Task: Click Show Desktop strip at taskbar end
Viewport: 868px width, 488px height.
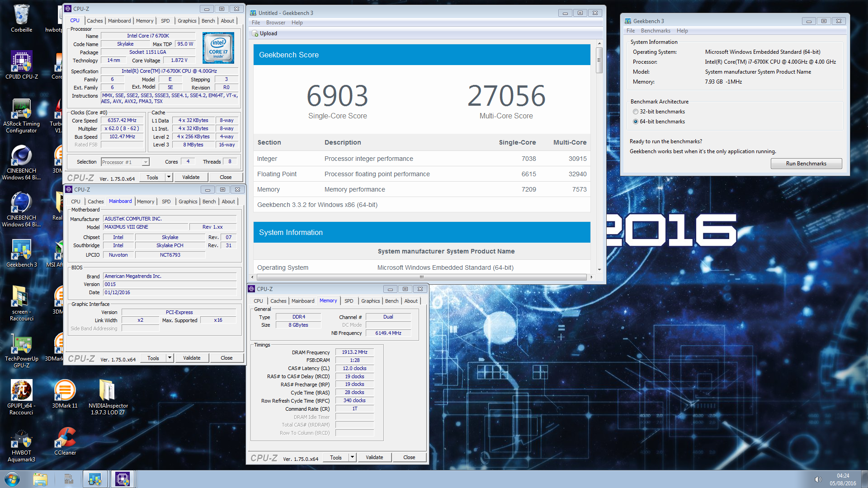Action: (864, 479)
